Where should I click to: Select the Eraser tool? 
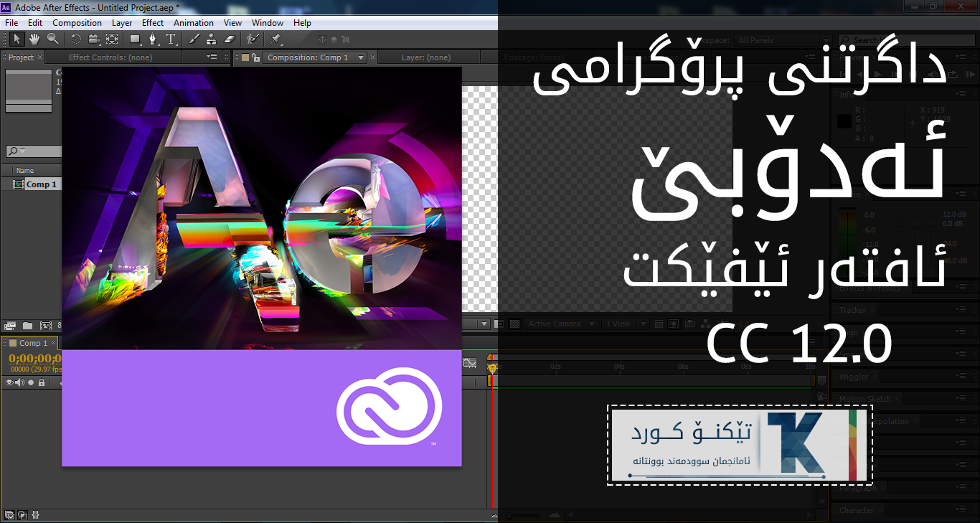tap(229, 39)
